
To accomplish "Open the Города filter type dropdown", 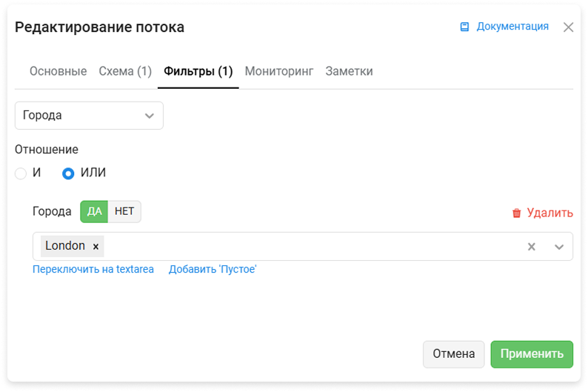I will point(89,116).
